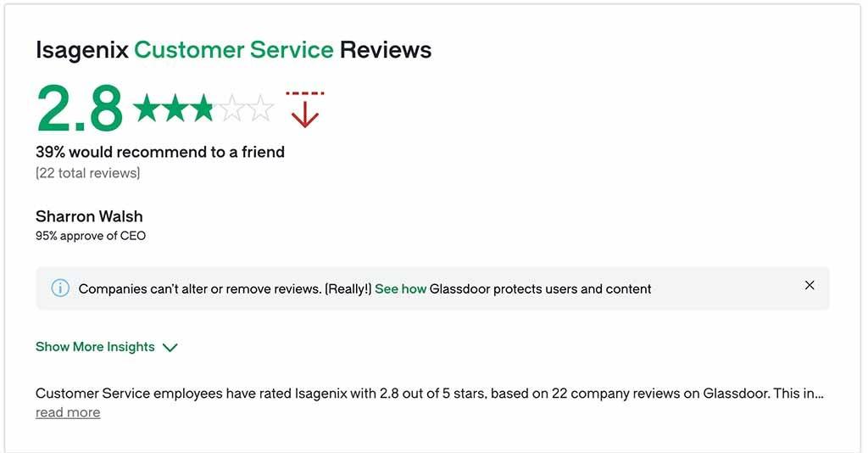This screenshot has width=868, height=453.
Task: Click the red downward trend arrow icon
Action: [305, 109]
